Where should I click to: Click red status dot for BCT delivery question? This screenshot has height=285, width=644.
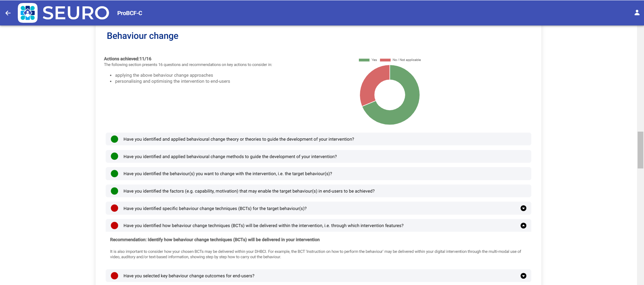[114, 225]
